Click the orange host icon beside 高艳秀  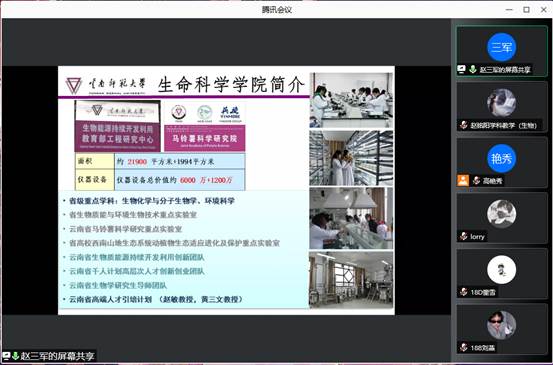coord(463,181)
